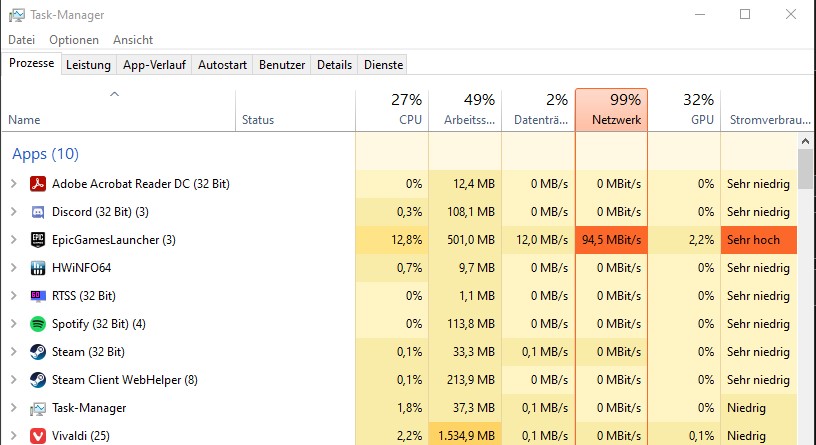Open the Optionen menu
This screenshot has width=816, height=445.
click(74, 40)
